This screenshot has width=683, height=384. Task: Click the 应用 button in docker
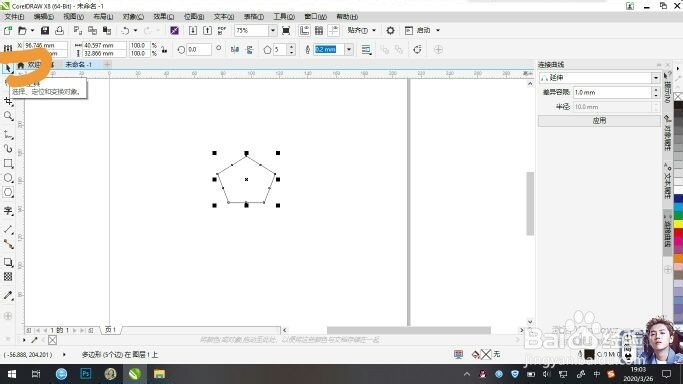pos(599,121)
